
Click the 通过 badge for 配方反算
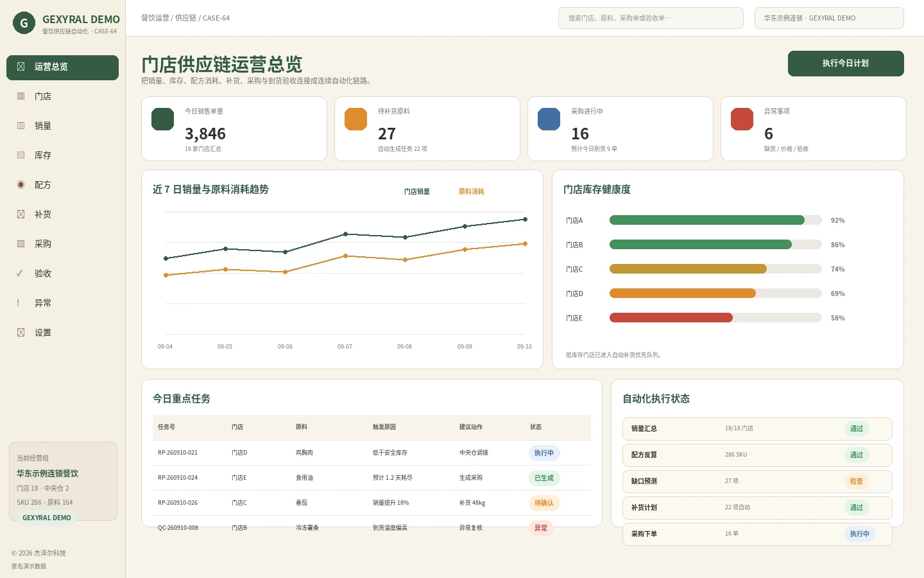pyautogui.click(x=857, y=455)
